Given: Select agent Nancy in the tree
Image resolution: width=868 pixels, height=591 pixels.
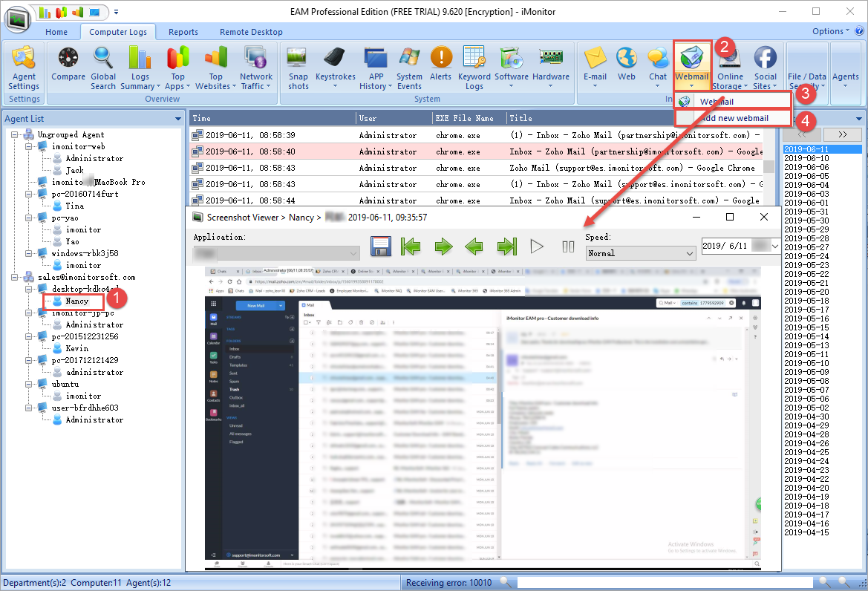Looking at the screenshot, I should click(x=77, y=301).
